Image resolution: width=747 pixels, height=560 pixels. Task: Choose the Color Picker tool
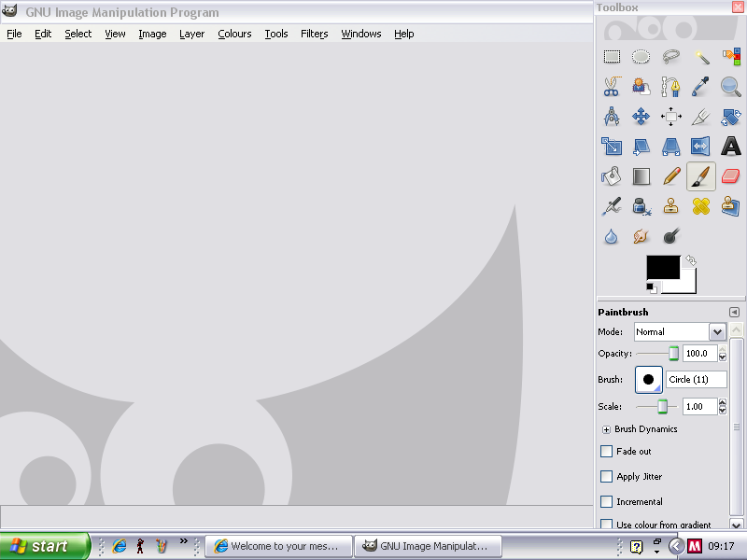click(702, 86)
